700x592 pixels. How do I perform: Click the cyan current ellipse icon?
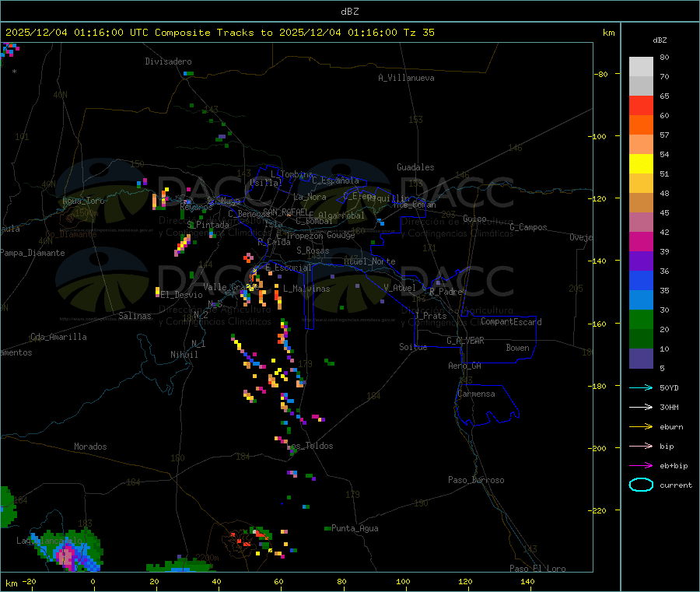click(x=641, y=485)
